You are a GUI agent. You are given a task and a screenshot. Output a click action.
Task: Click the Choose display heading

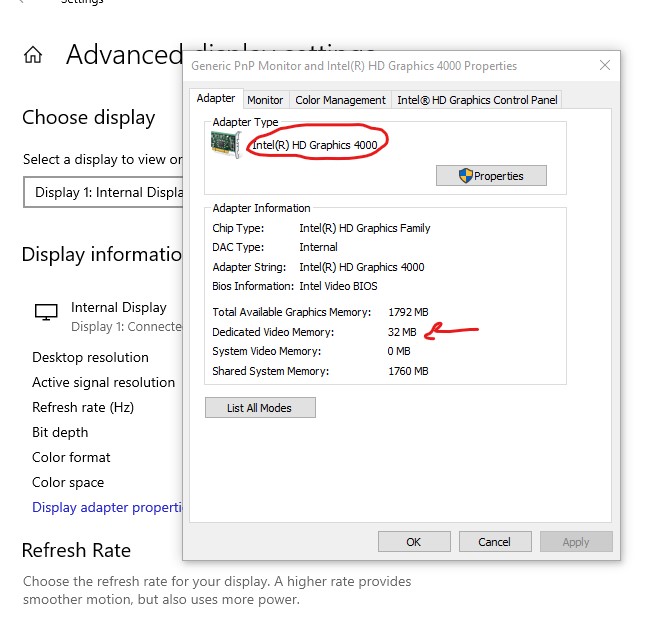[x=89, y=118]
